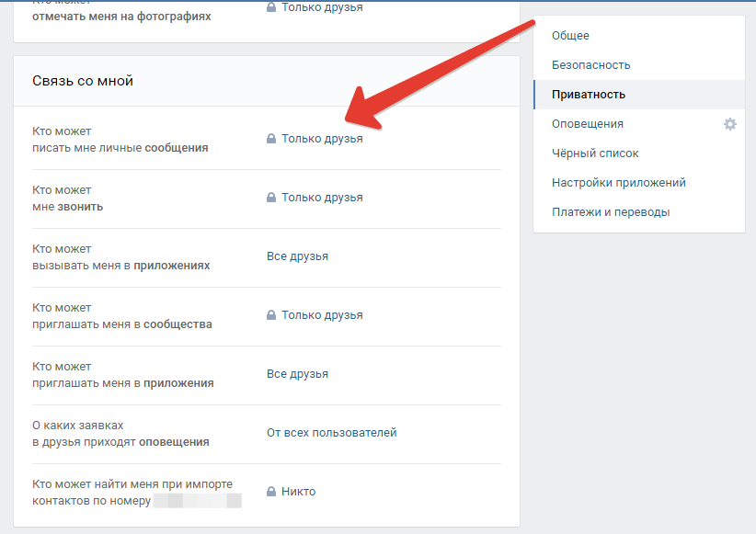Screen dimensions: 756x534
Task: Click label 'отмечать меня на фотографиях'
Action: pos(121,17)
